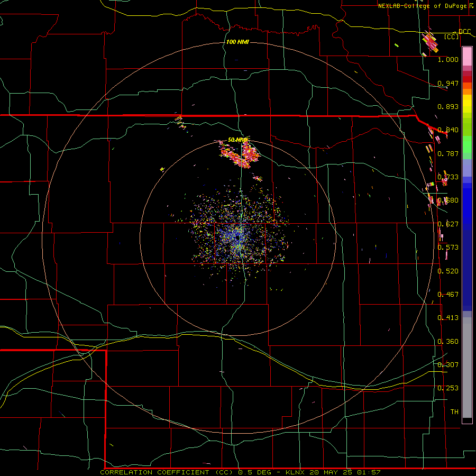Pick the light pink top color bar segment

pyautogui.click(x=467, y=56)
